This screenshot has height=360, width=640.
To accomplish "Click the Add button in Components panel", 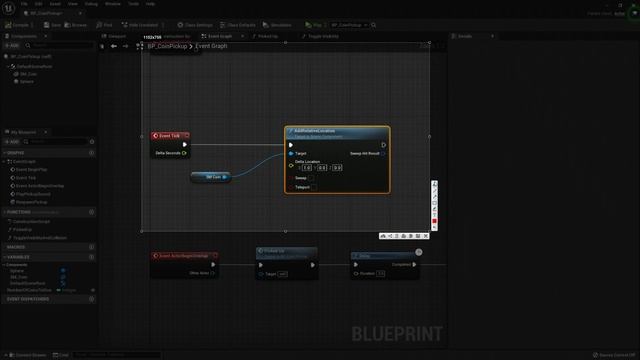I will click(12, 45).
